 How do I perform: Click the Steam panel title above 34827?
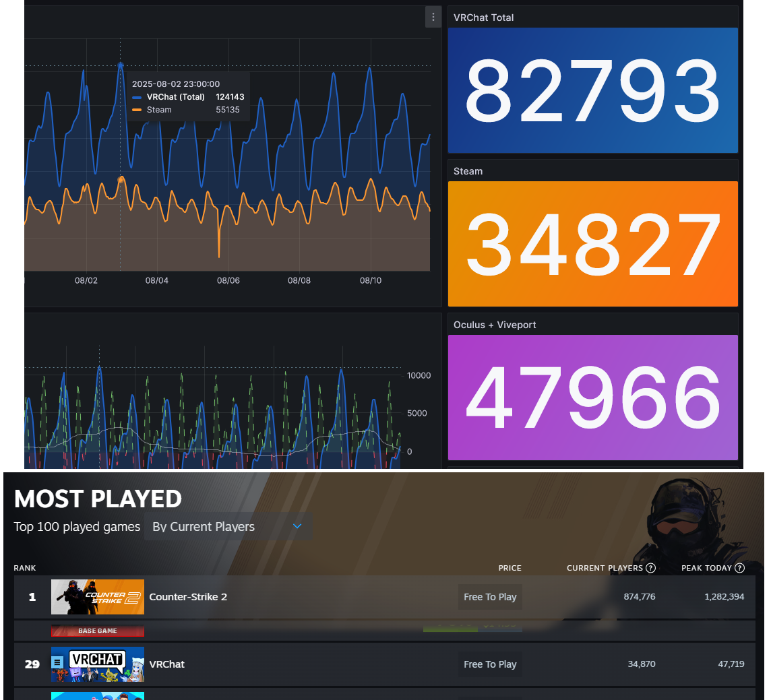pyautogui.click(x=468, y=171)
